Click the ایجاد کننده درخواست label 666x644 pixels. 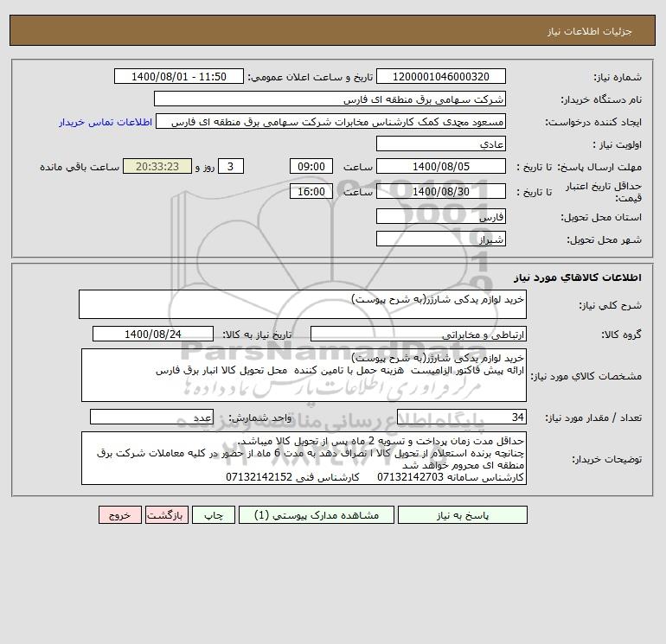(x=593, y=123)
